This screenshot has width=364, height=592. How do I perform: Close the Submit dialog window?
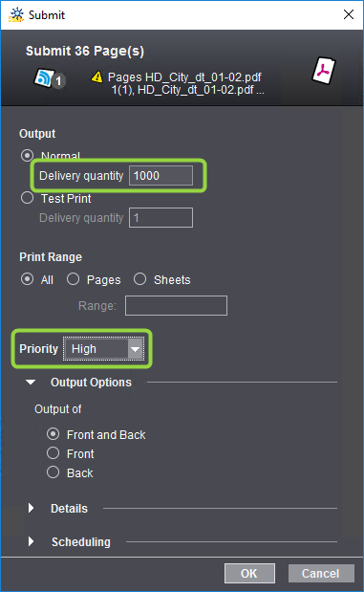[x=349, y=14]
